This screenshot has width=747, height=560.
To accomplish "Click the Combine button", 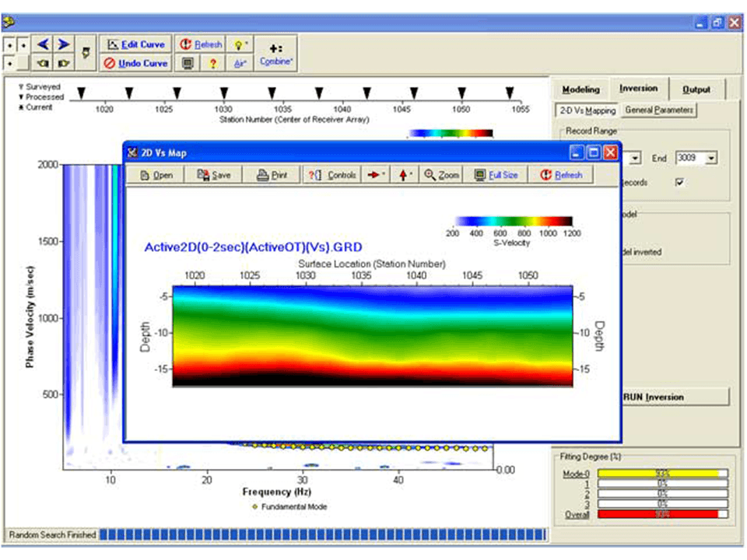I will click(x=275, y=54).
